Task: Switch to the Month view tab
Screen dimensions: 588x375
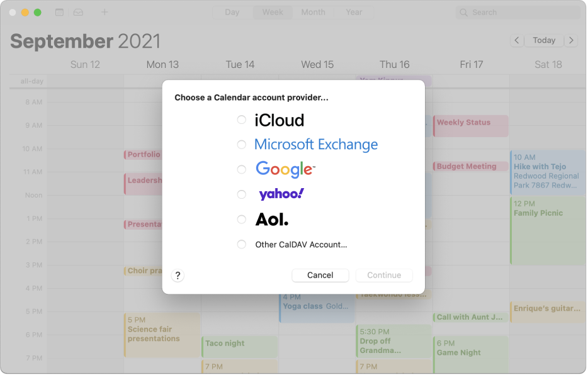Action: 313,13
